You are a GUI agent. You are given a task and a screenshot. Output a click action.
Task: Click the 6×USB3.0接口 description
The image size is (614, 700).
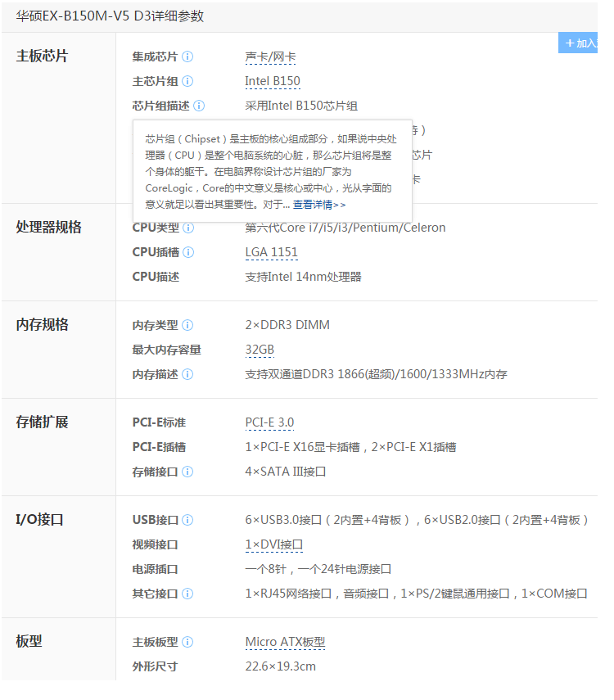tap(416, 520)
